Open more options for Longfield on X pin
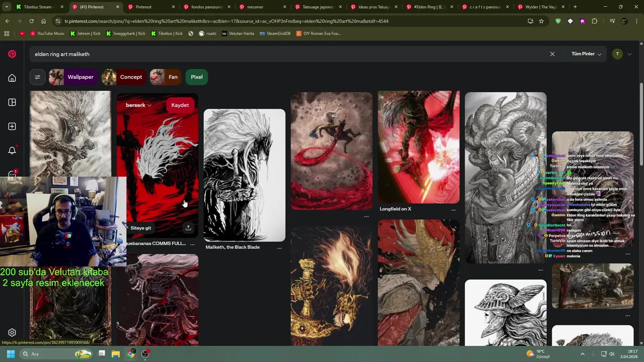 (x=453, y=210)
